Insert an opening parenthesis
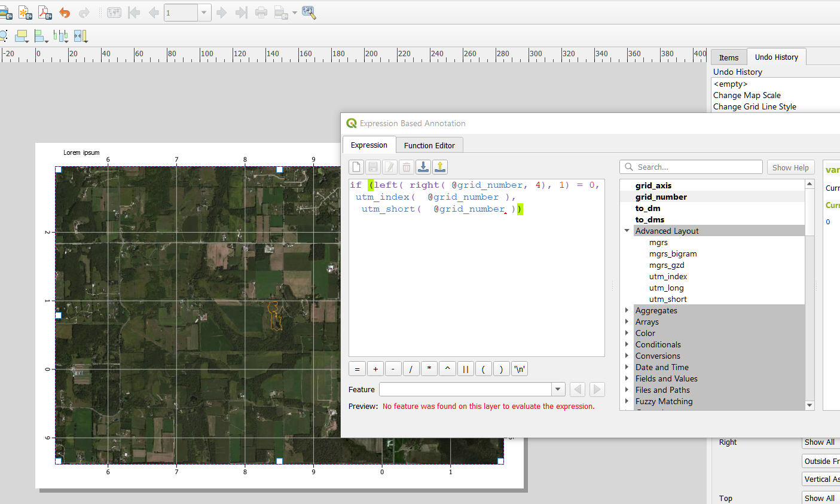Screen dimensions: 840x504 coord(484,369)
